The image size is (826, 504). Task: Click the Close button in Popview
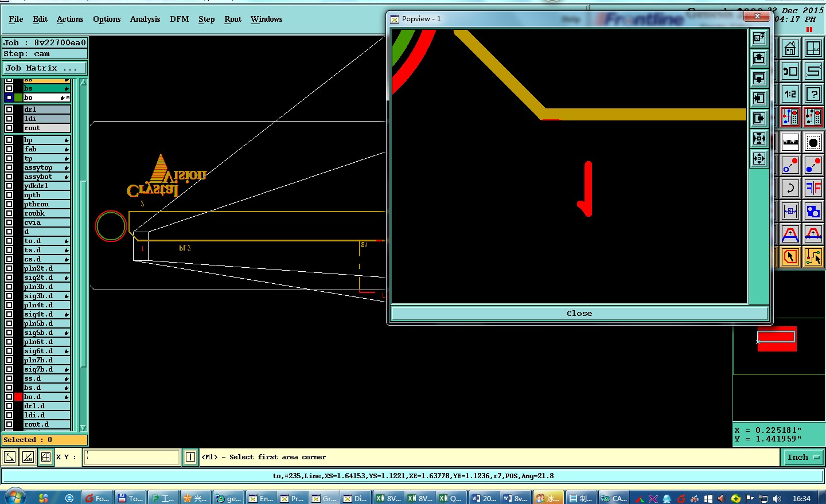tap(579, 313)
